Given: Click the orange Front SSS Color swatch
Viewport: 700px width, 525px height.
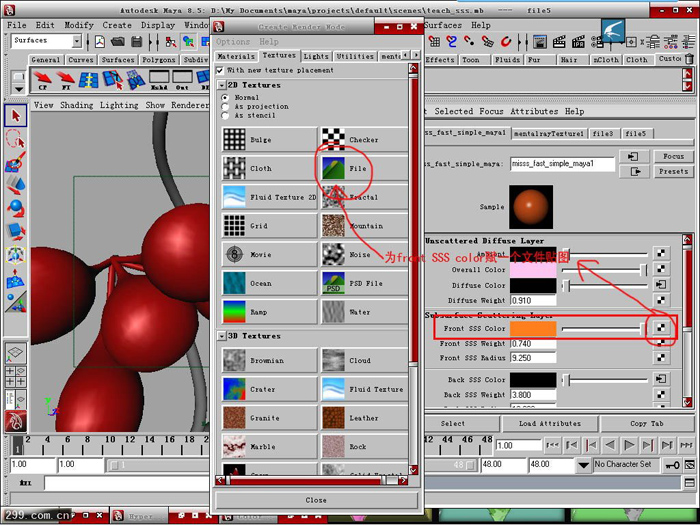Looking at the screenshot, I should pyautogui.click(x=533, y=328).
